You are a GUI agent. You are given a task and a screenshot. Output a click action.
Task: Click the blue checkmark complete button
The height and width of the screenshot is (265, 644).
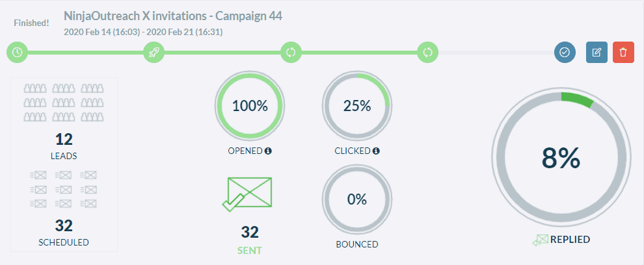click(x=565, y=53)
